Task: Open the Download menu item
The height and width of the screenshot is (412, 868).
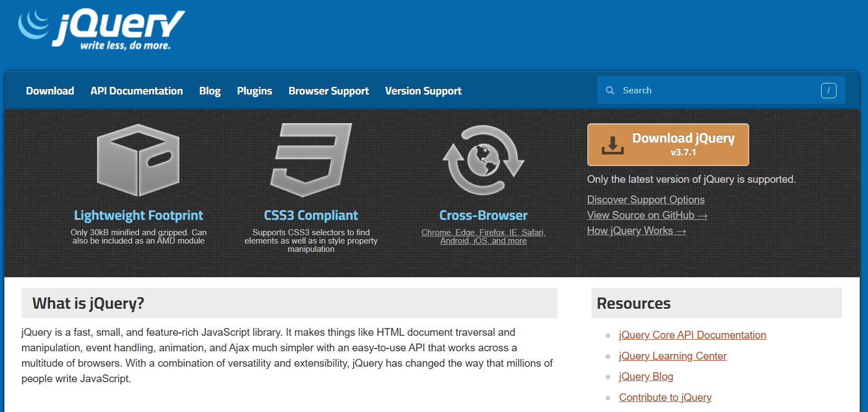Action: [50, 91]
